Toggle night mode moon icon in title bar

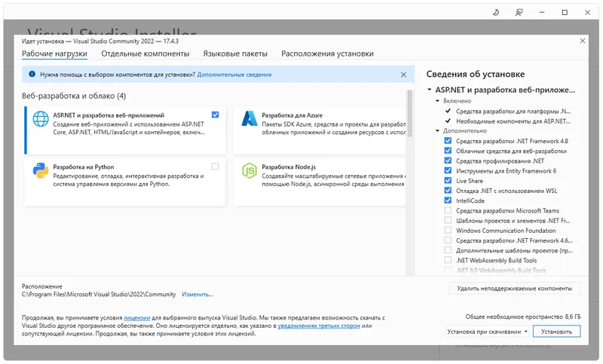coord(496,13)
